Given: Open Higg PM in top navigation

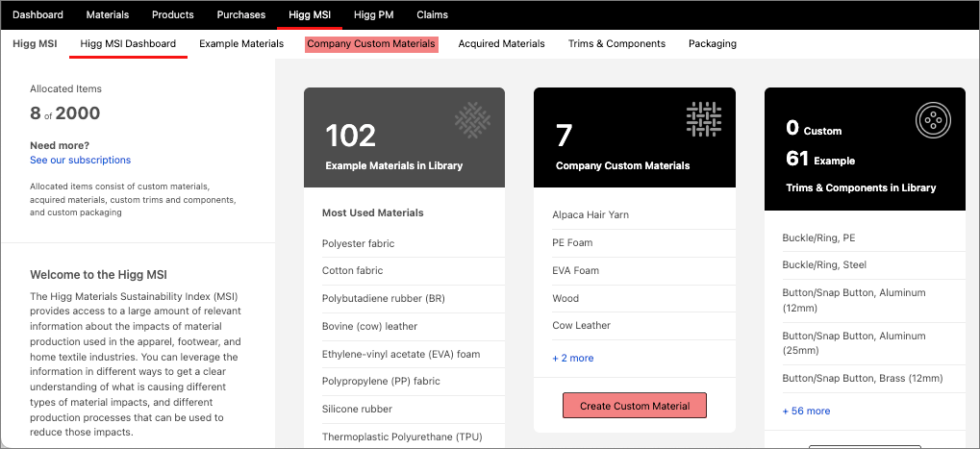Looking at the screenshot, I should point(374,14).
